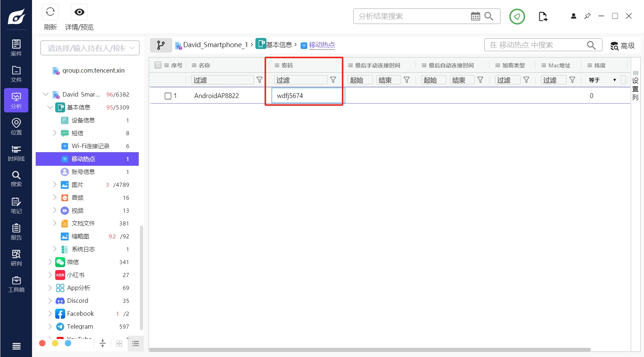644x357 pixels.
Task: Click the horizontal scrollbar of the table
Action: pyautogui.click(x=370, y=349)
